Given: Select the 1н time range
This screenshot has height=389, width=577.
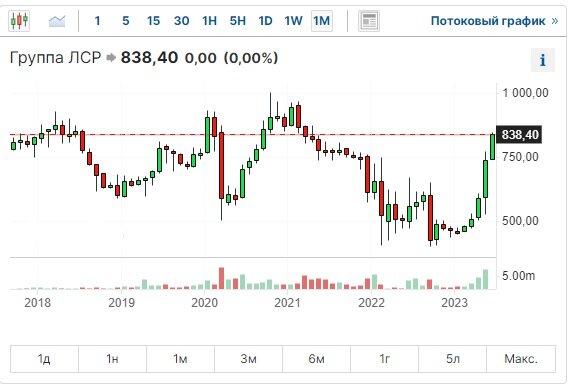Looking at the screenshot, I should click(x=112, y=359).
